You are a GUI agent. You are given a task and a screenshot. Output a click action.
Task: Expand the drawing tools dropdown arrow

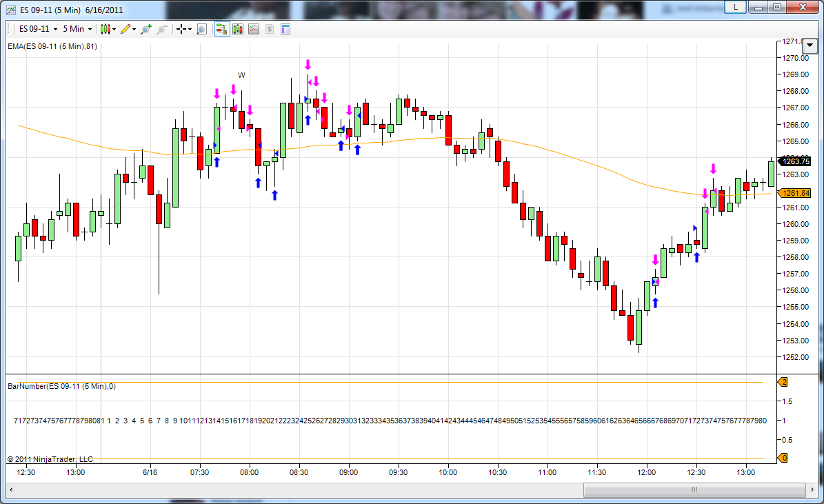click(x=134, y=30)
